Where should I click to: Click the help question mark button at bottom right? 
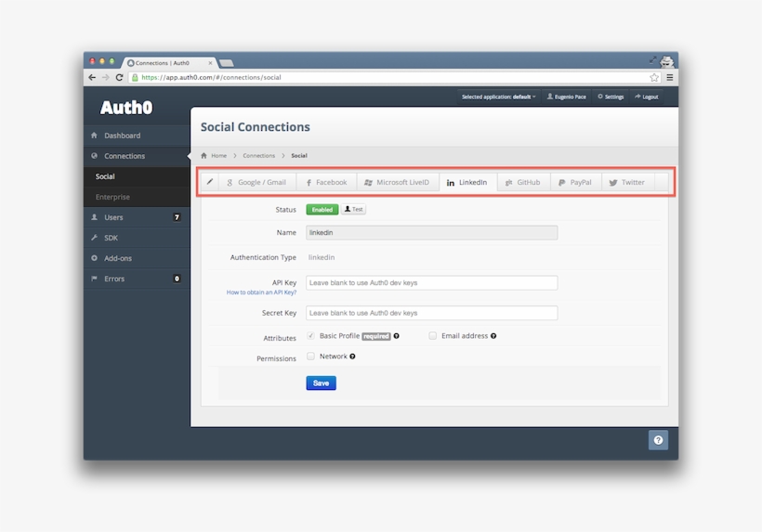[658, 440]
